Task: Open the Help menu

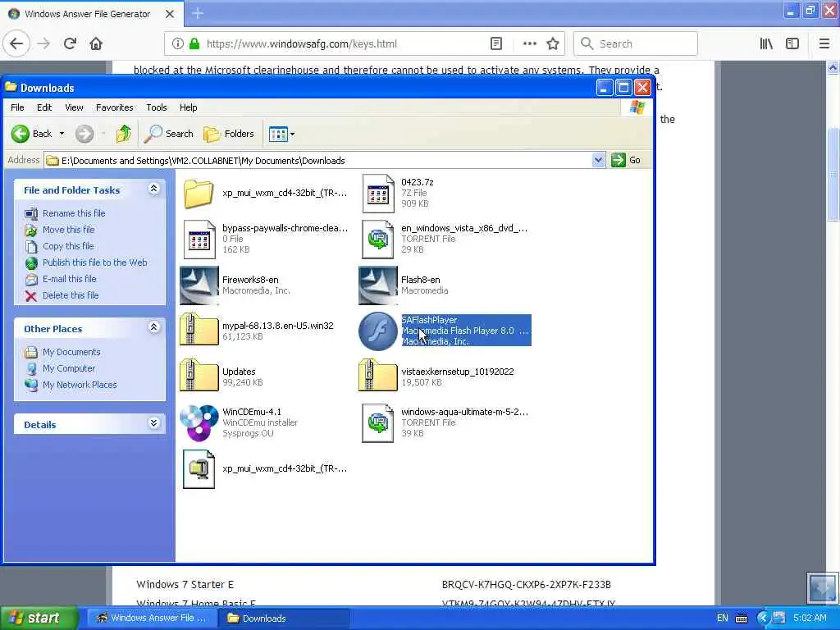Action: pos(188,107)
